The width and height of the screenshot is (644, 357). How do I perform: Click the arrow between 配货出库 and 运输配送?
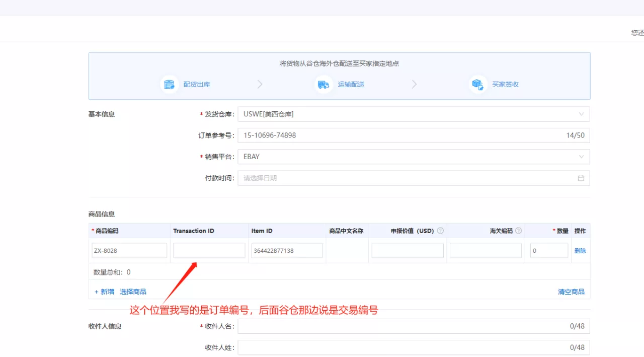coord(260,84)
